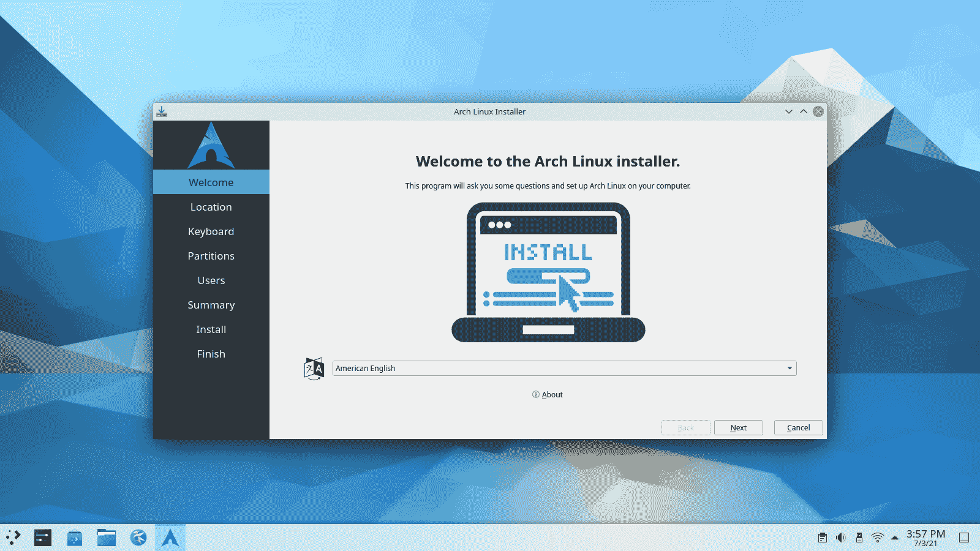
Task: Open the KDE application launcher
Action: click(13, 537)
